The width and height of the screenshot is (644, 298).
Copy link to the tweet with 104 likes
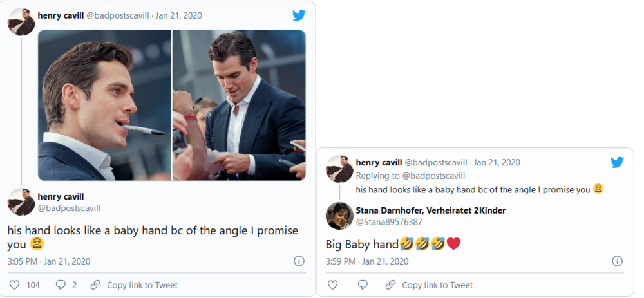135,285
